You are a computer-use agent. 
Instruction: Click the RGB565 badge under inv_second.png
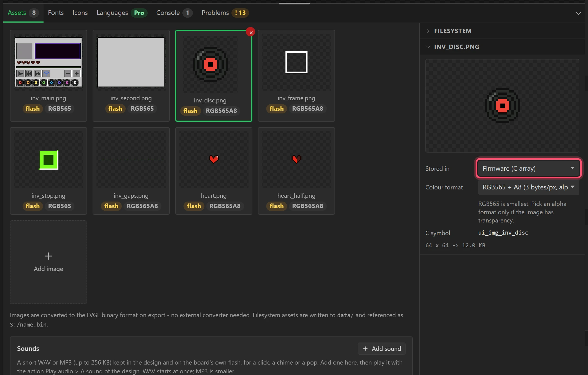142,108
